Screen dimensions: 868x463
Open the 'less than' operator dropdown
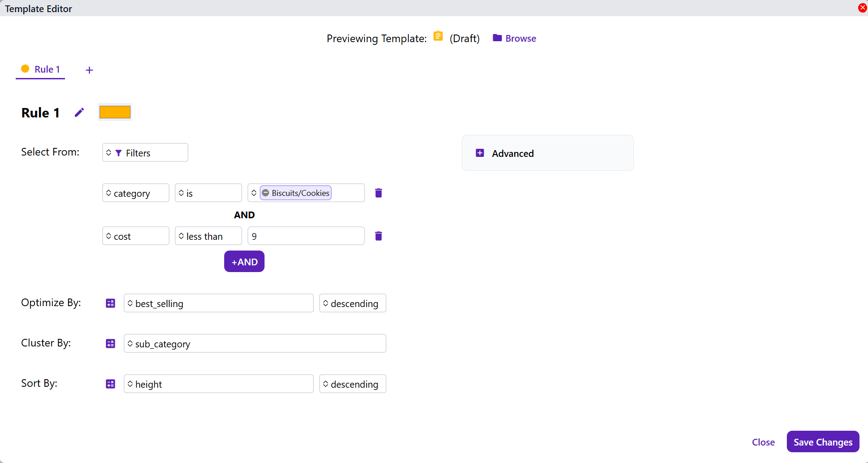click(x=208, y=236)
